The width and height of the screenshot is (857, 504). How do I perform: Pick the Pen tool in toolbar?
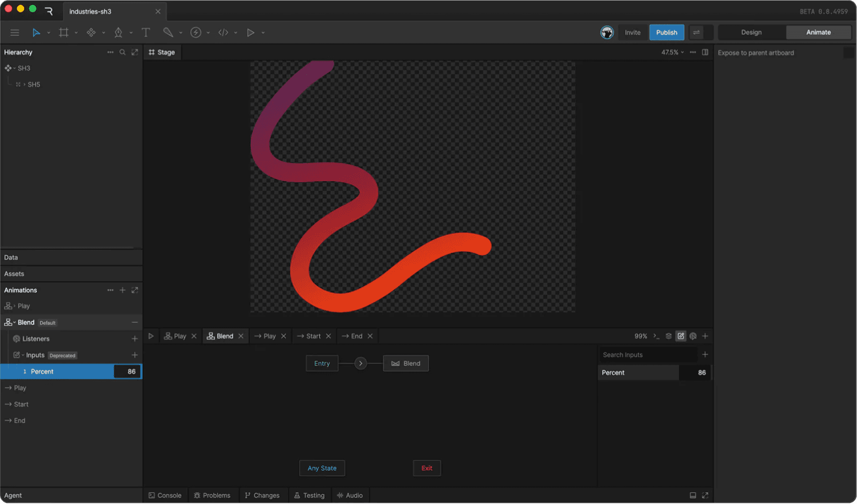[x=118, y=33]
